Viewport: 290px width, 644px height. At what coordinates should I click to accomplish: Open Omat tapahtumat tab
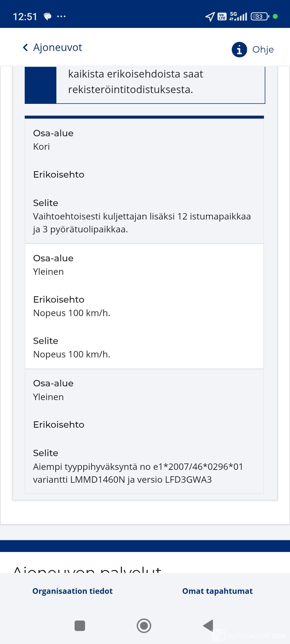point(218,591)
